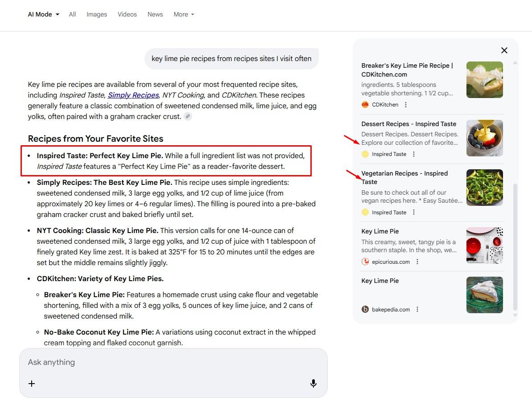This screenshot has width=532, height=409.
Task: Open the bakepedia Key Lime Pie result
Action: pyautogui.click(x=380, y=281)
